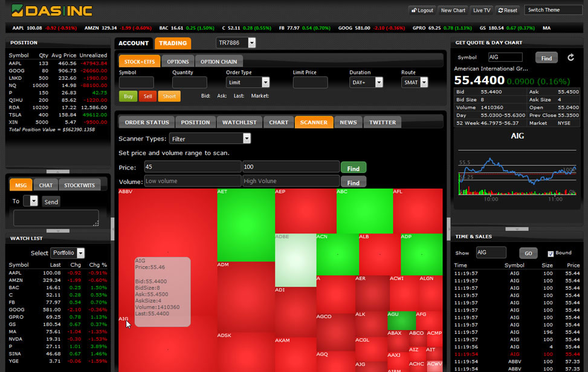Click the Get Quote Symbol field
This screenshot has height=372, width=588.
[x=505, y=57]
